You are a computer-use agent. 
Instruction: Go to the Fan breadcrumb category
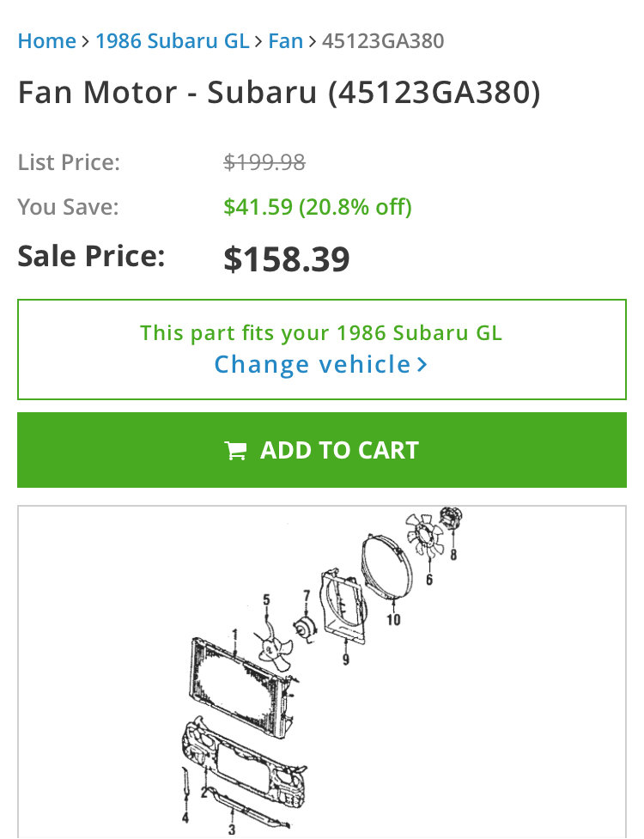tap(285, 40)
